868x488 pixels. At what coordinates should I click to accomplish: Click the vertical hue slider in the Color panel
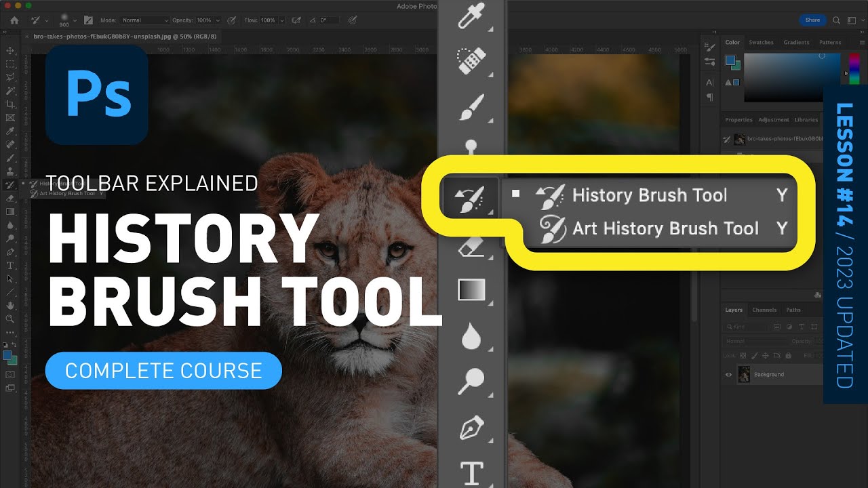point(854,68)
